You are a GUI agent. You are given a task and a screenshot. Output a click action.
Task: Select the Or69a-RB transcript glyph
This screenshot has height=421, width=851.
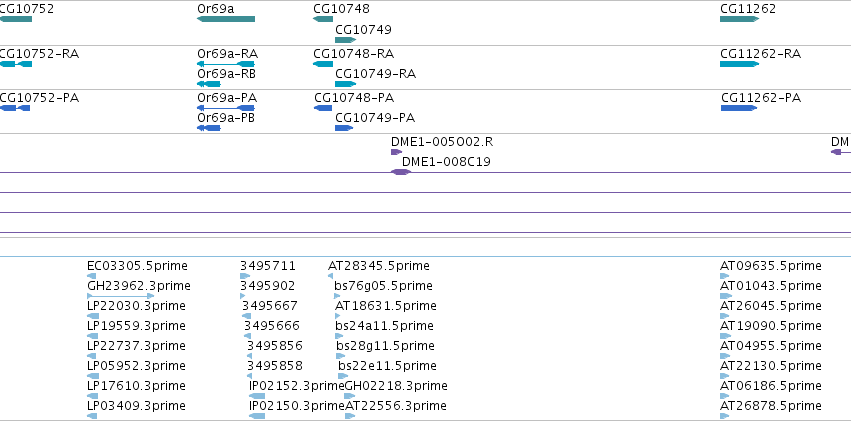(x=208, y=84)
